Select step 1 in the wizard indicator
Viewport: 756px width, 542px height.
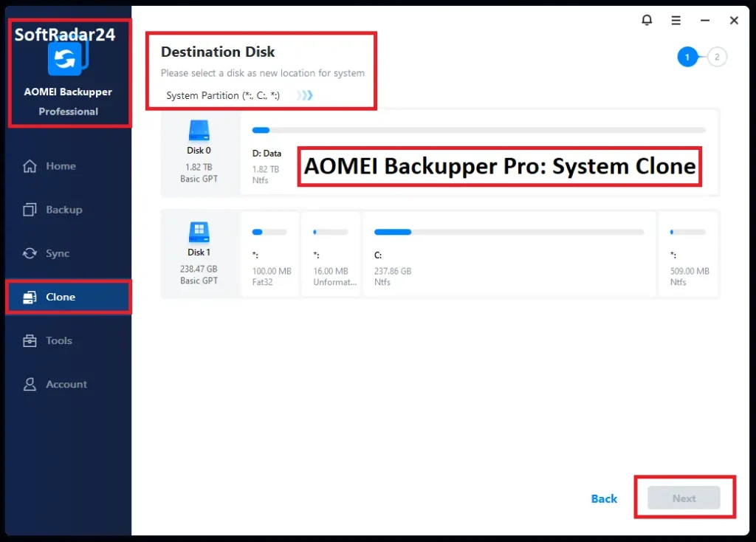tap(686, 56)
